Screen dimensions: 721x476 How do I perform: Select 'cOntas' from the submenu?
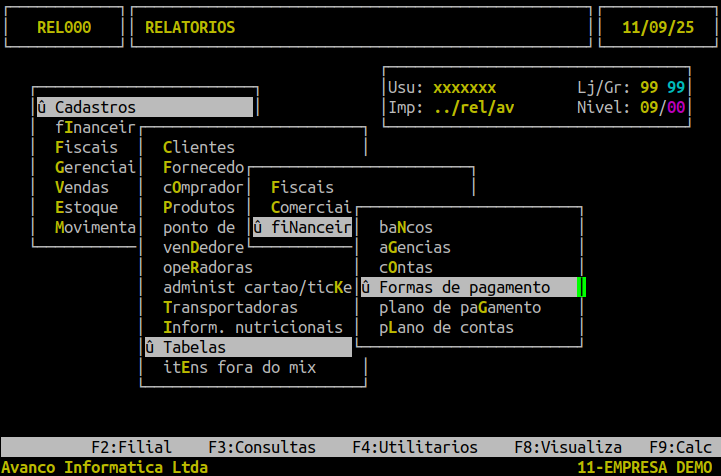click(406, 268)
